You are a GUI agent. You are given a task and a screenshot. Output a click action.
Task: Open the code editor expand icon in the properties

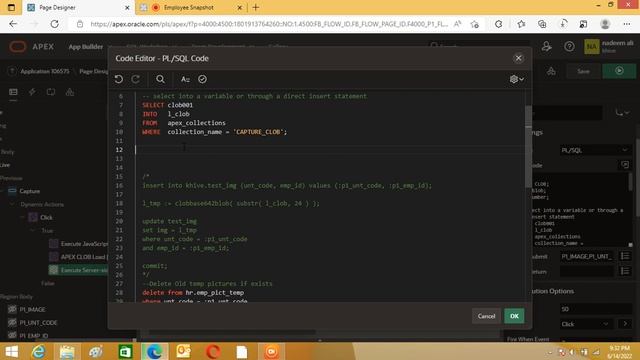(x=625, y=165)
